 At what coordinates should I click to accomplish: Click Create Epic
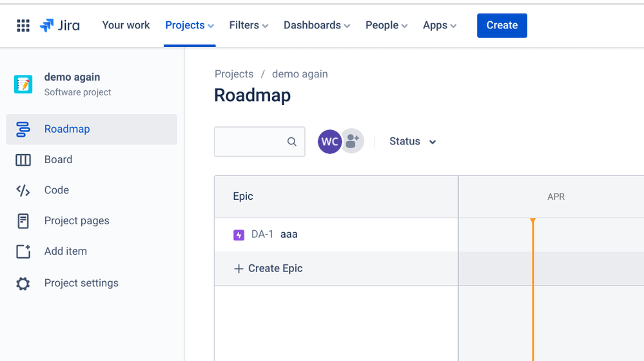point(268,269)
